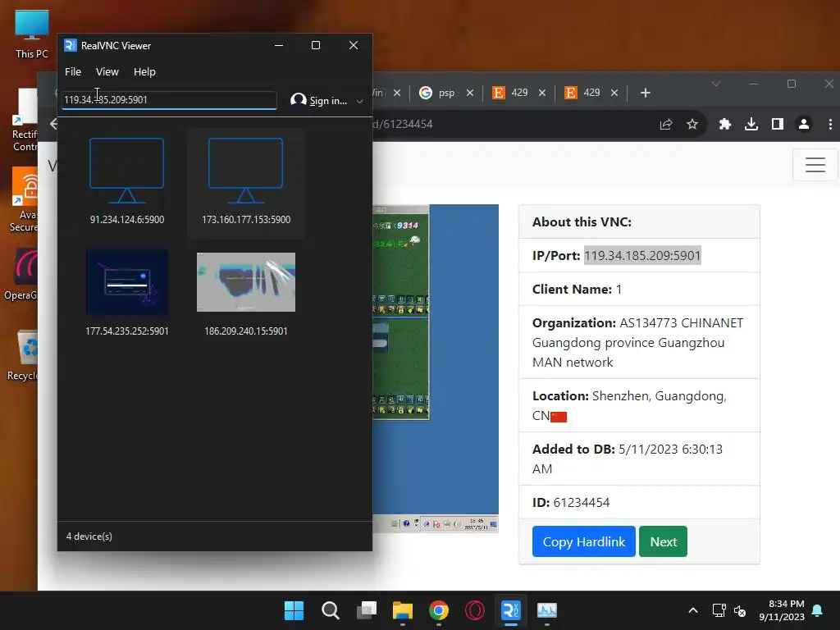
Task: Select the 173.160.177.153:5900 device monitor icon
Action: pos(246,171)
